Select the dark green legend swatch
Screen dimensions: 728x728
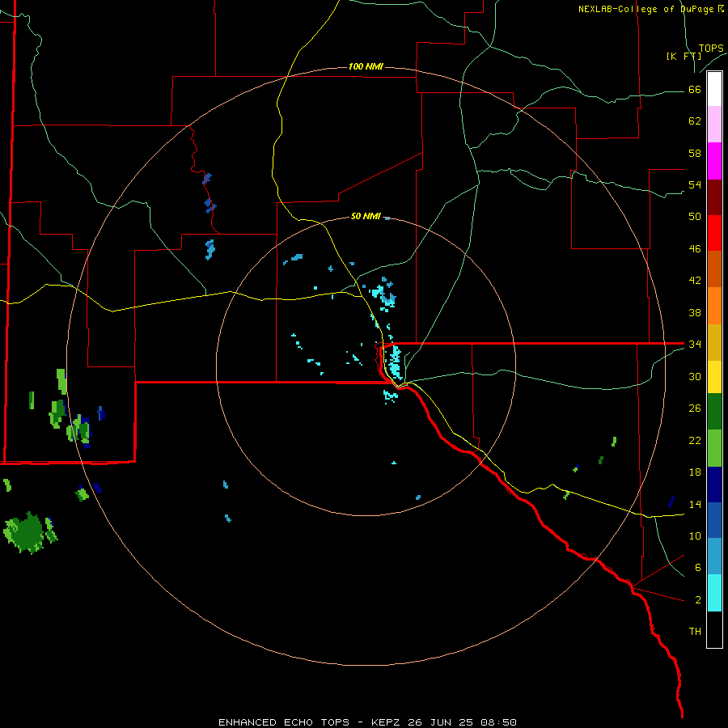(714, 412)
